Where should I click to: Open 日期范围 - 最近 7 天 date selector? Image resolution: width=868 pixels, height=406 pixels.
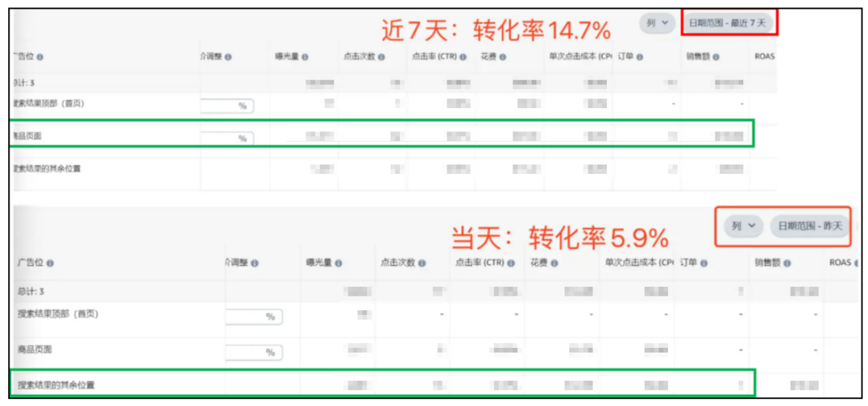coord(728,23)
